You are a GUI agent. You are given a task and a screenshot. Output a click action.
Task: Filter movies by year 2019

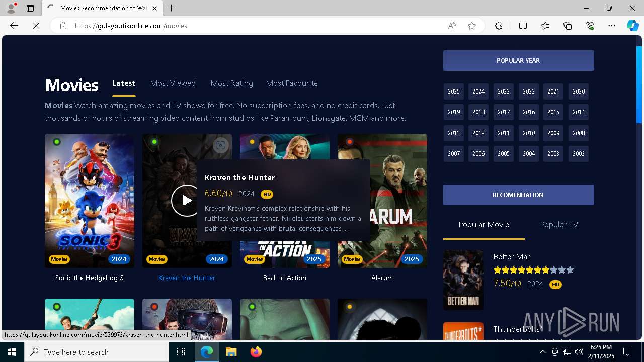[454, 112]
